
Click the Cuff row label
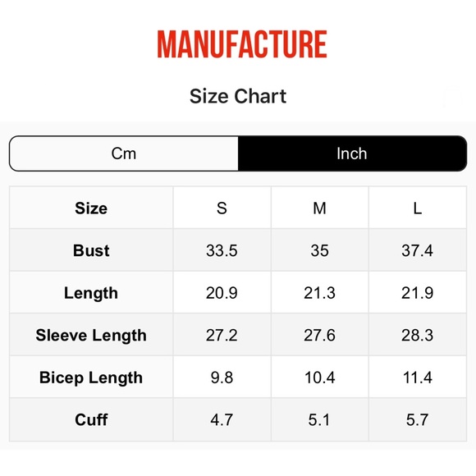[91, 420]
